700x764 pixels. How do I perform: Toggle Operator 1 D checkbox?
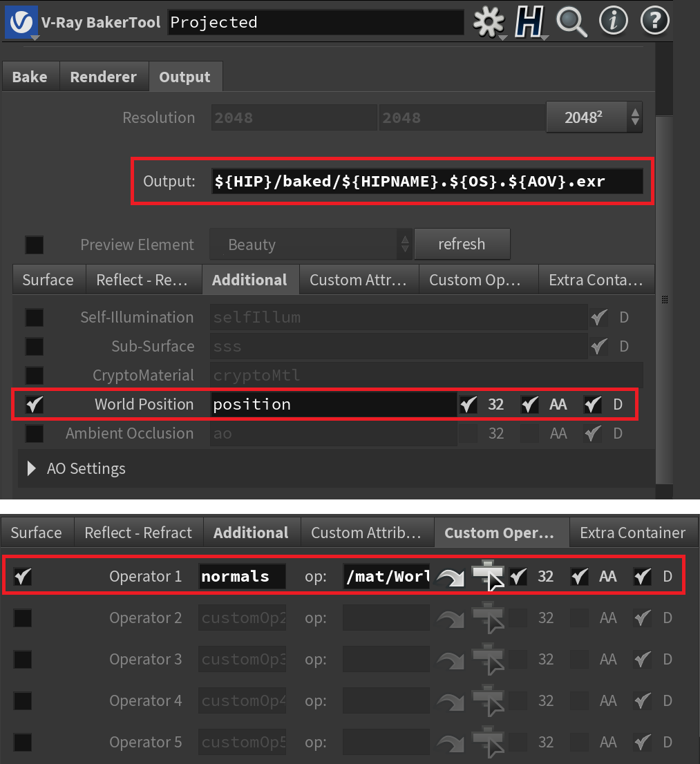tap(643, 576)
